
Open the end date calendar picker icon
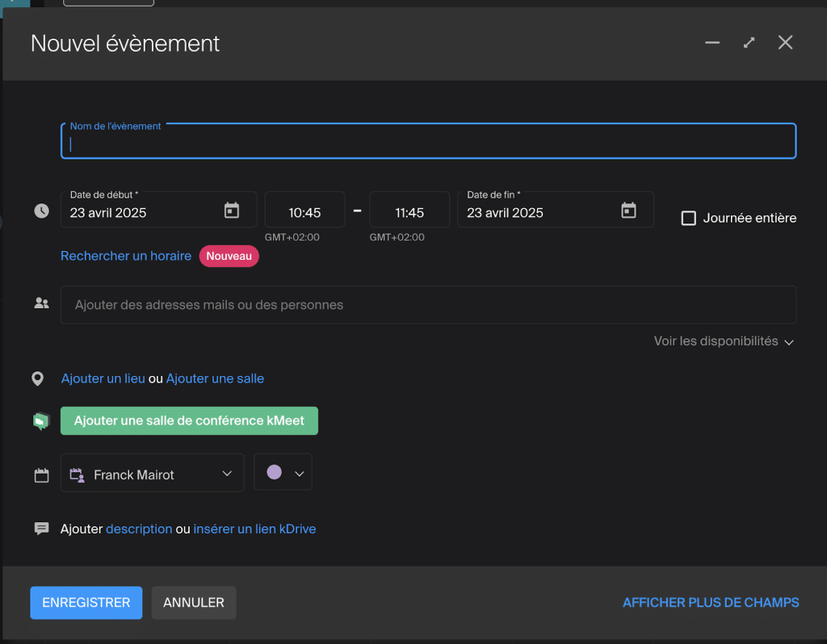click(x=628, y=211)
